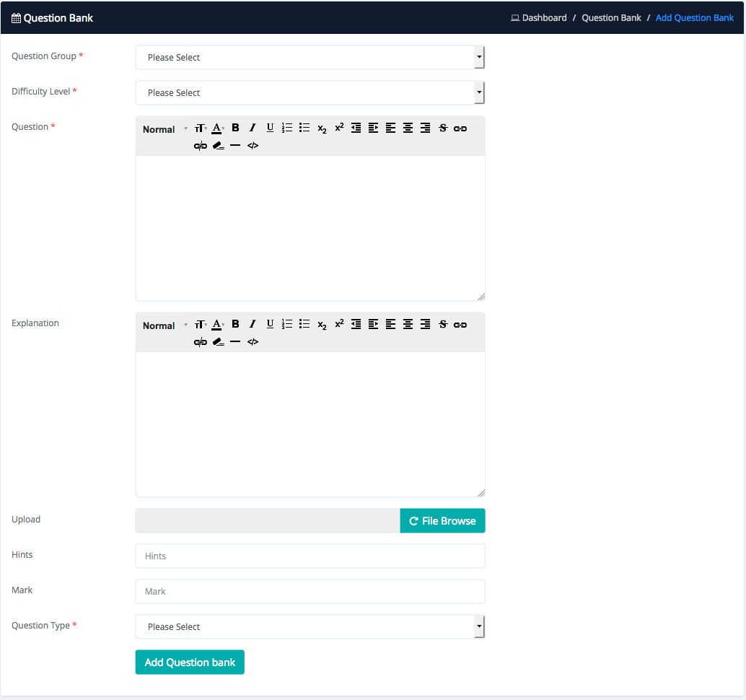Open Normal paragraph style dropdown in Question editor

click(x=164, y=129)
